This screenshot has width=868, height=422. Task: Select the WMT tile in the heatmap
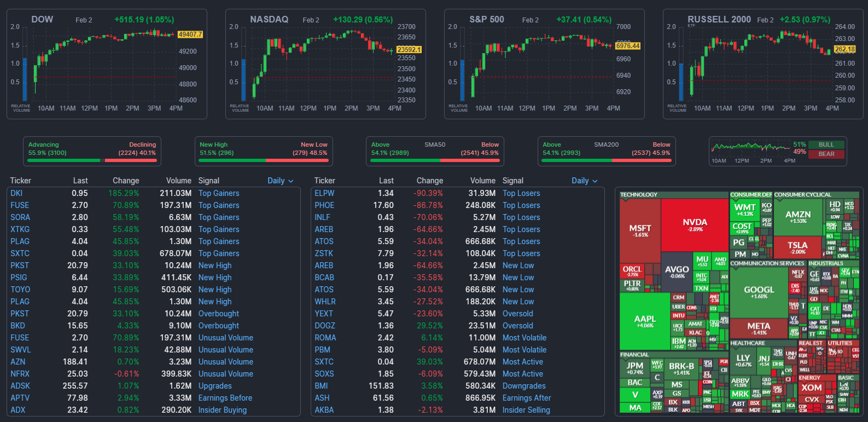coord(745,210)
